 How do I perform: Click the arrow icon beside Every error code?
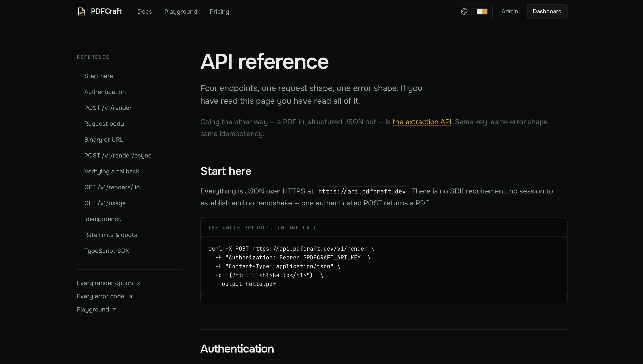130,296
